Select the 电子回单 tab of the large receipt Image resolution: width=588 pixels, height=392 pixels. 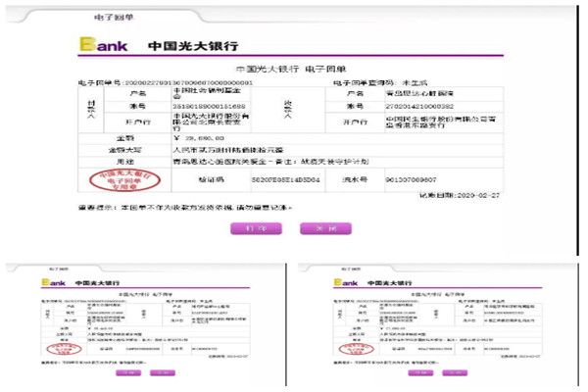(x=114, y=17)
